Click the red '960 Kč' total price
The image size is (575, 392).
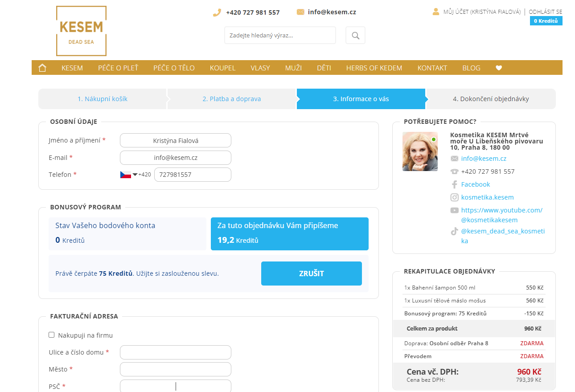click(529, 372)
